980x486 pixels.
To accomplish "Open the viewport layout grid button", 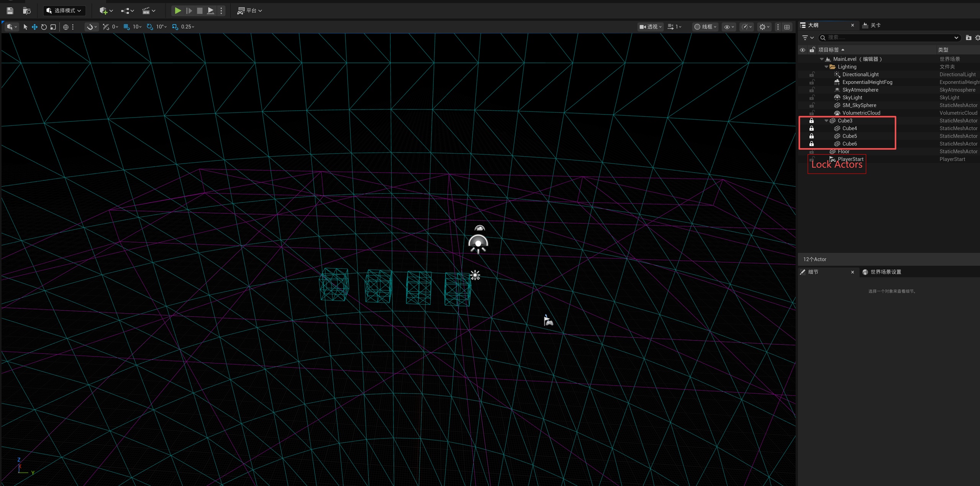I will pos(787,27).
